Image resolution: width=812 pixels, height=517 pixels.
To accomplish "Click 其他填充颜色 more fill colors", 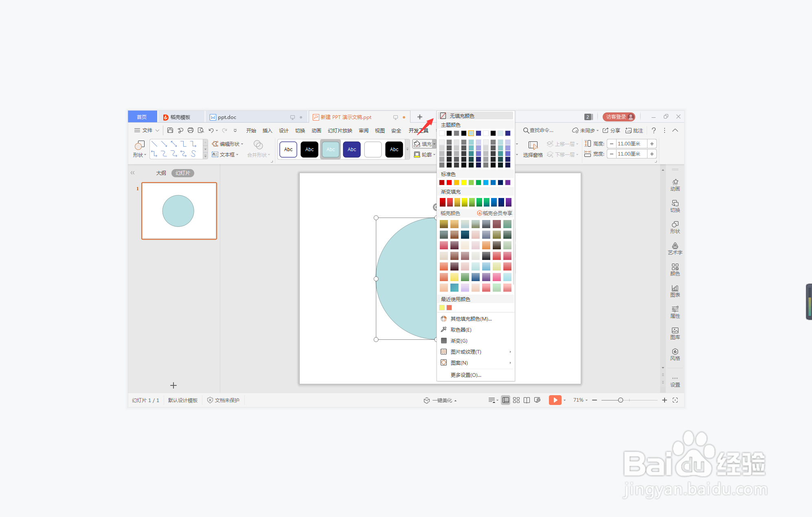I will coord(471,319).
